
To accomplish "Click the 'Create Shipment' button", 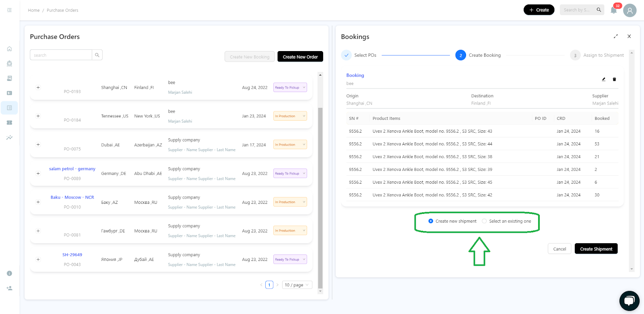I will pyautogui.click(x=596, y=249).
